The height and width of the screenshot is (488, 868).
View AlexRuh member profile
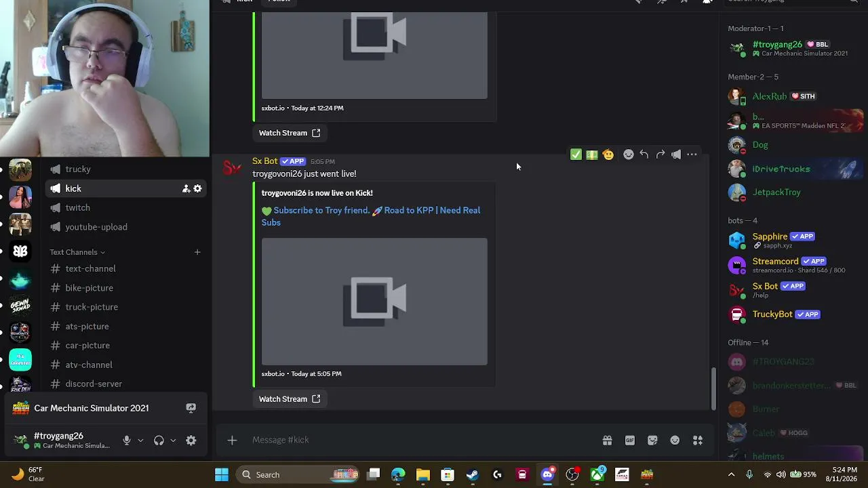coord(793,96)
